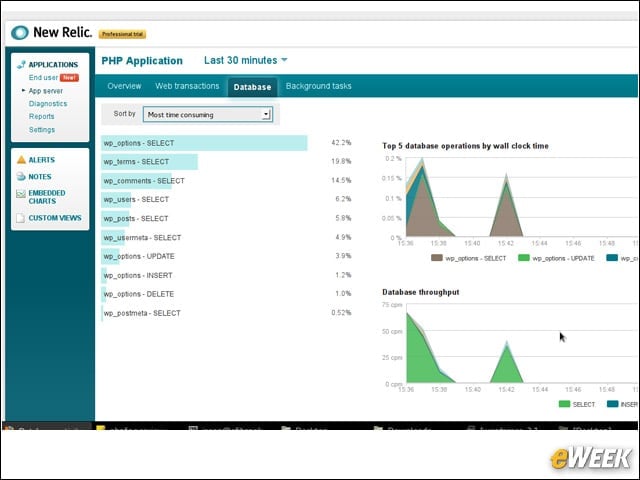
Task: Switch to the Background tasks tab
Action: coord(319,86)
